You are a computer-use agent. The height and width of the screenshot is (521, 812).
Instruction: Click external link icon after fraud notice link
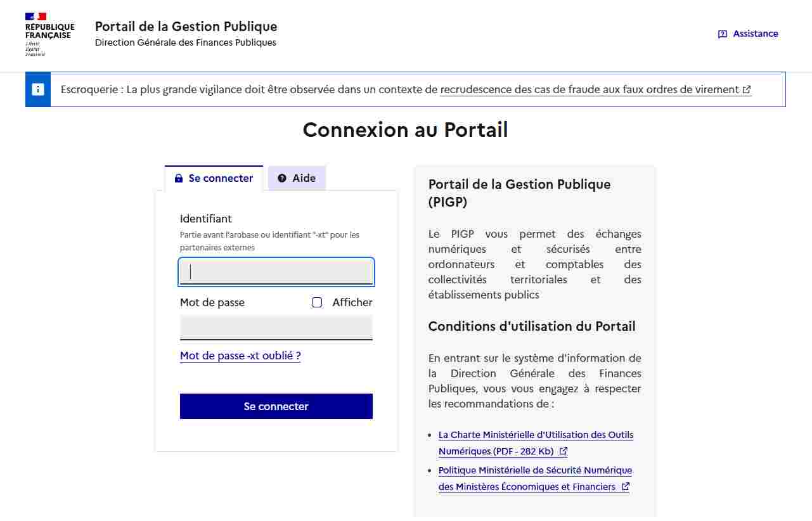(747, 90)
